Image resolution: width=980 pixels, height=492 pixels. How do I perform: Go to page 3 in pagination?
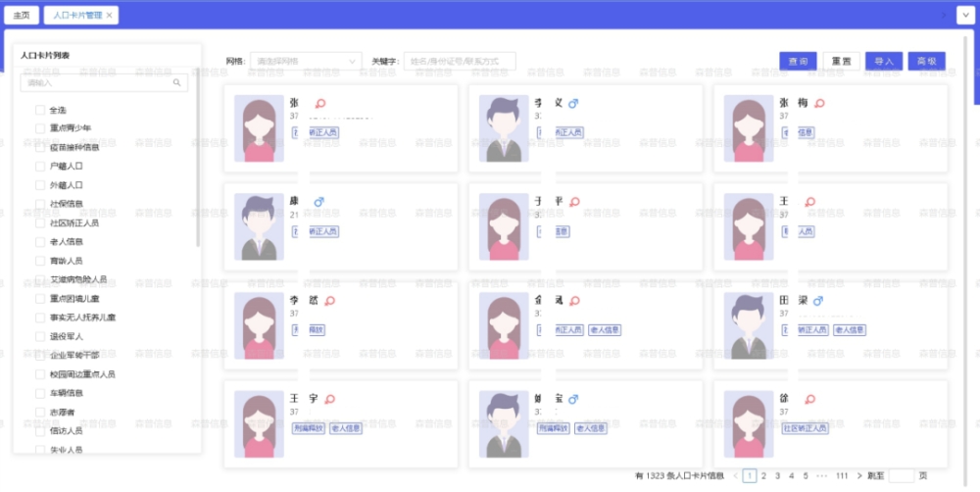[x=777, y=475]
